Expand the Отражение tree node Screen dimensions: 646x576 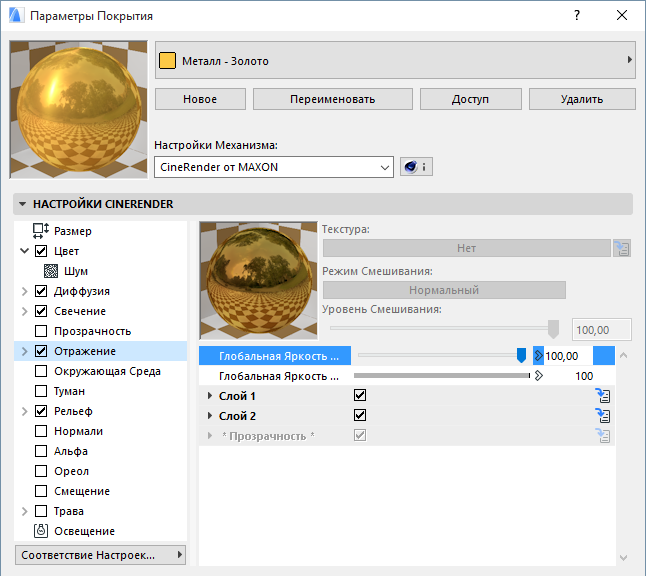24,351
